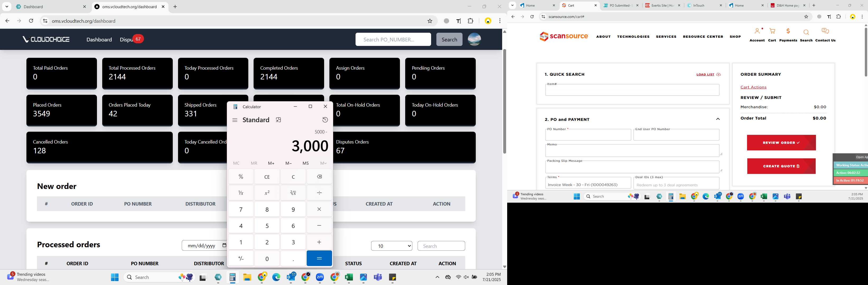Open Dashboard link in CloudChoice navbar
Screen dimensions: 868x285
click(x=99, y=39)
